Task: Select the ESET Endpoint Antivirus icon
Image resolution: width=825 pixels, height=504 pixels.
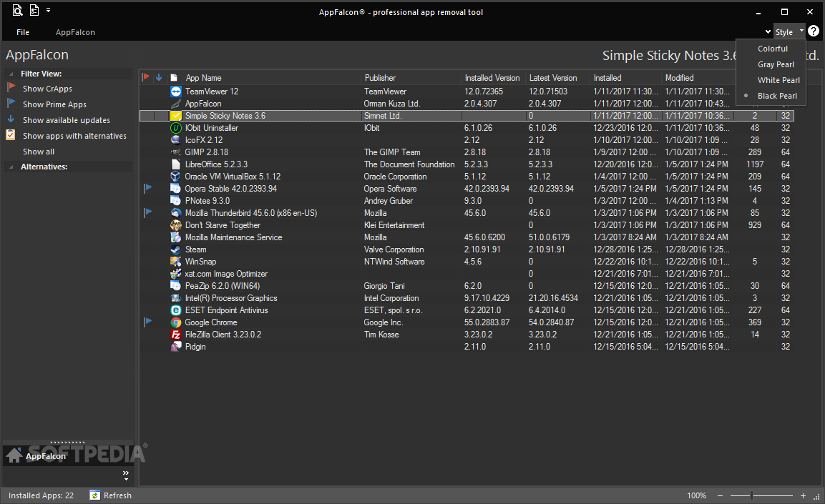Action: coord(176,310)
